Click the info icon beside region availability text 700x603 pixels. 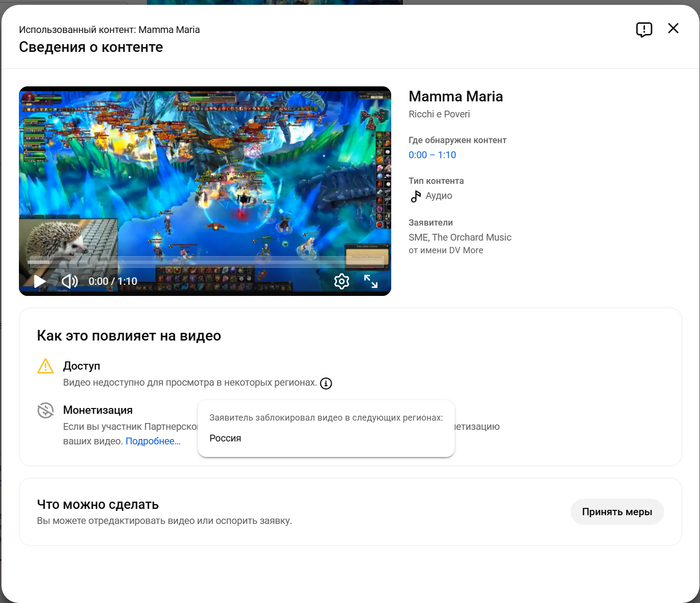point(326,383)
